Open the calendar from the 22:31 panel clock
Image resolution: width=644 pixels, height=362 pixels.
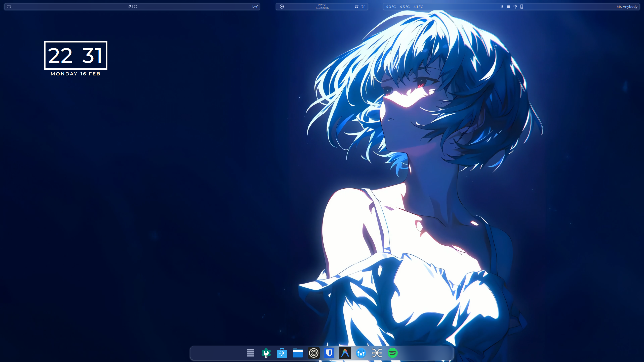322,6
